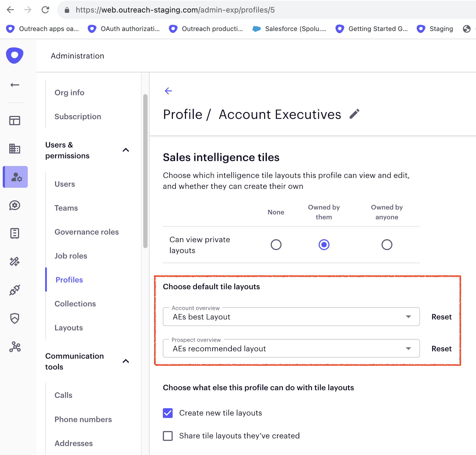Enable Share tile layouts they've created

tap(167, 436)
